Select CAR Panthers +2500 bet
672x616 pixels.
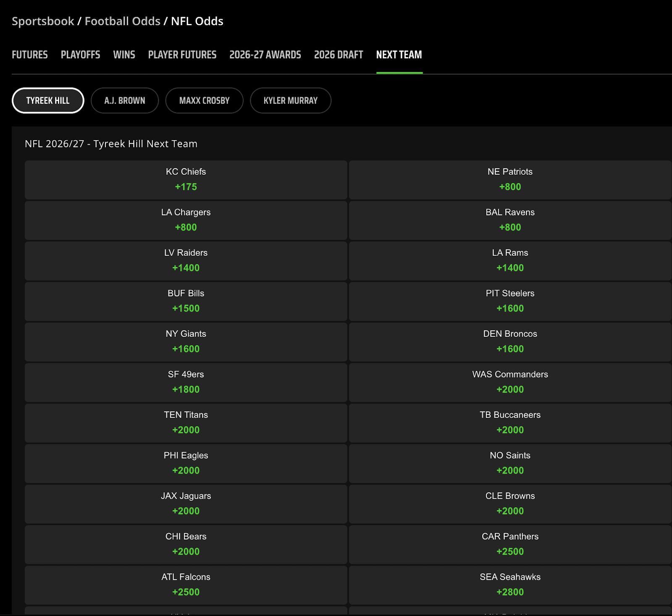pyautogui.click(x=510, y=545)
